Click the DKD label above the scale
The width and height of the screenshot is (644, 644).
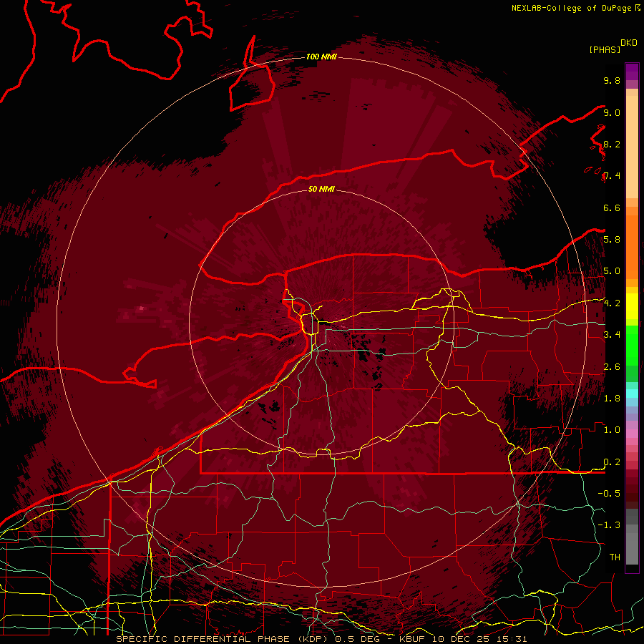click(x=629, y=43)
